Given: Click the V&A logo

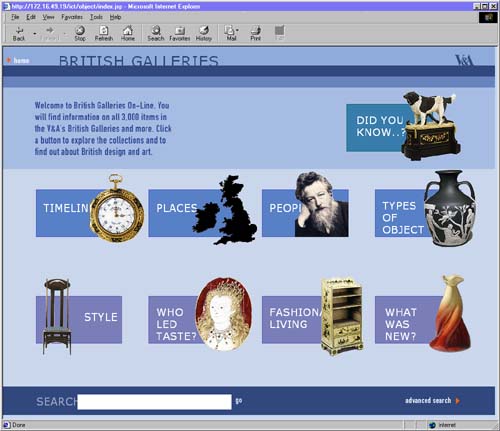Looking at the screenshot, I should click(x=464, y=60).
